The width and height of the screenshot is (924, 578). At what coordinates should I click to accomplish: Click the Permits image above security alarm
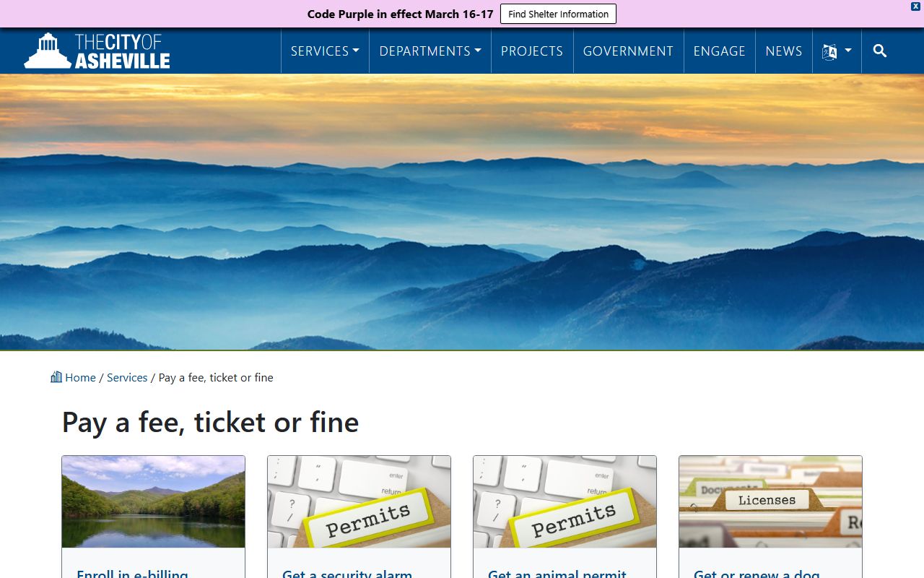pyautogui.click(x=359, y=501)
